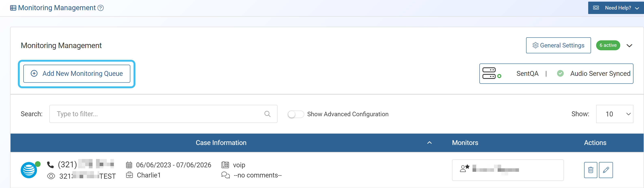Click the phone handset icon
This screenshot has height=188, width=644.
click(x=51, y=165)
